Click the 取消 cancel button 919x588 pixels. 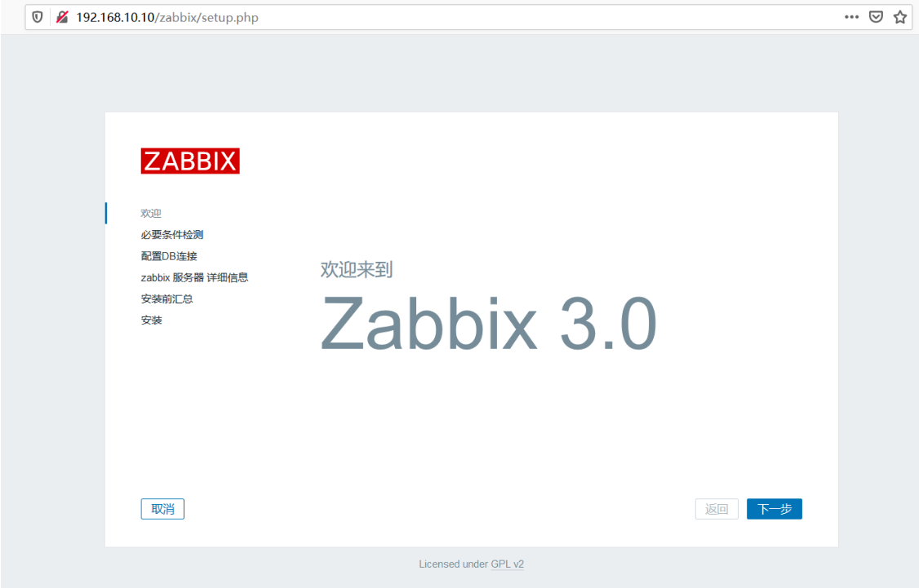point(162,509)
